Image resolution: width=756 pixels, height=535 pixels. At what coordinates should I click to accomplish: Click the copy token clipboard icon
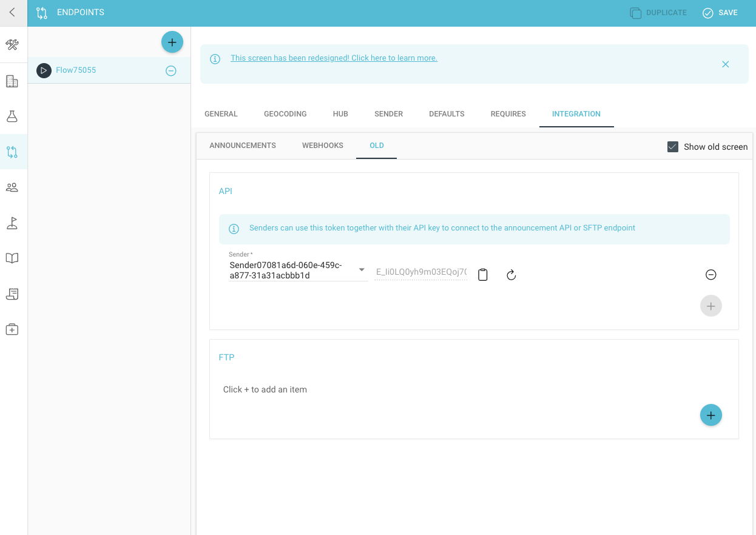point(483,275)
